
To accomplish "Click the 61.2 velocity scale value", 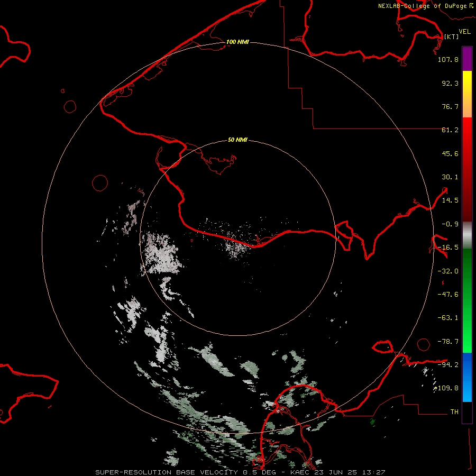I will pos(450,130).
